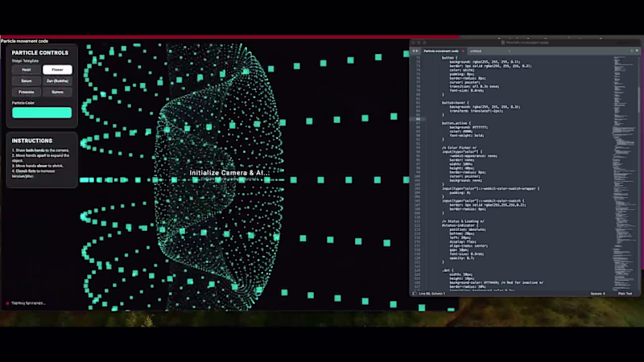Click the '#status-indicator {' code line
Image resolution: width=644 pixels, height=362 pixels.
pyautogui.click(x=460, y=225)
